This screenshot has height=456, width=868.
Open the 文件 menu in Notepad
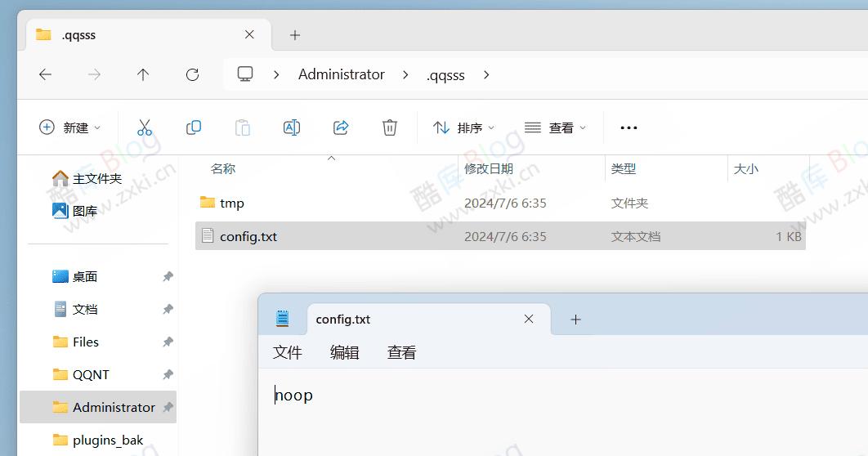click(288, 352)
